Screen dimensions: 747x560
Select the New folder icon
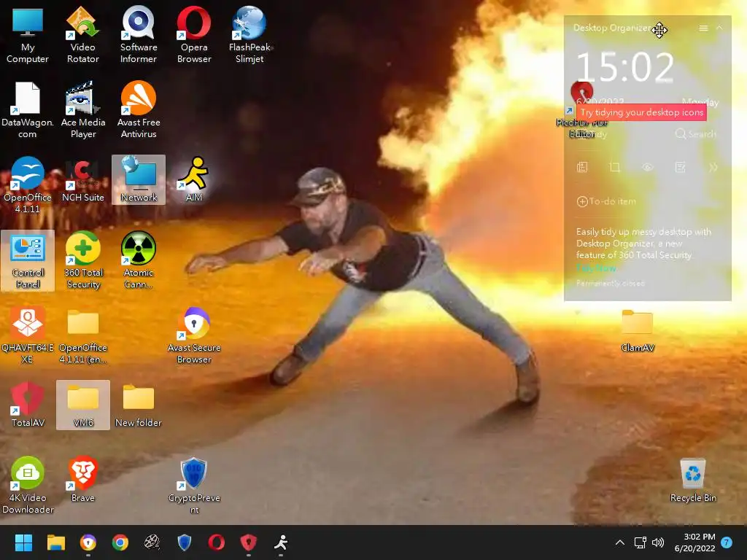coord(139,405)
